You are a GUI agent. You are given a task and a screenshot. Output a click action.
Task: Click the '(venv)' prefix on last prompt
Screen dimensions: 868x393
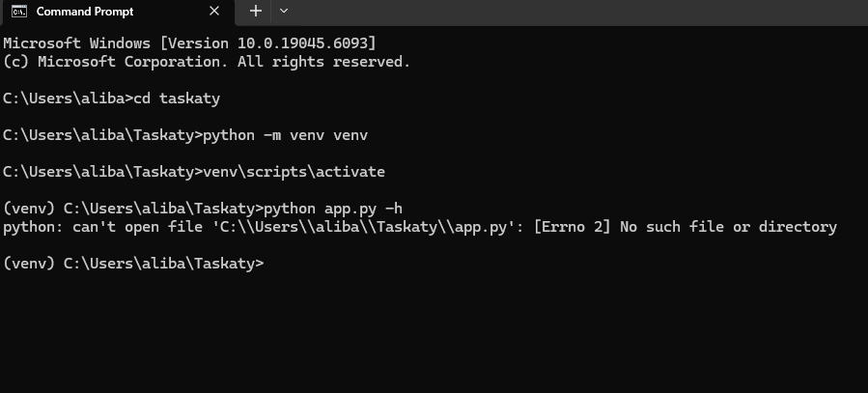coord(29,264)
